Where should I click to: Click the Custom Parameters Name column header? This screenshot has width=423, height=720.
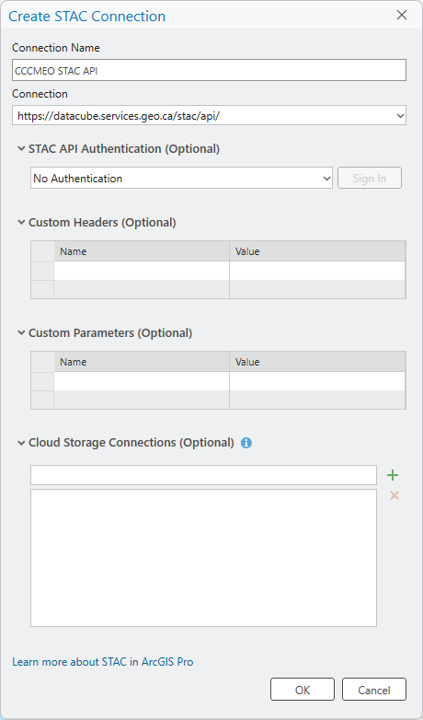(x=141, y=362)
